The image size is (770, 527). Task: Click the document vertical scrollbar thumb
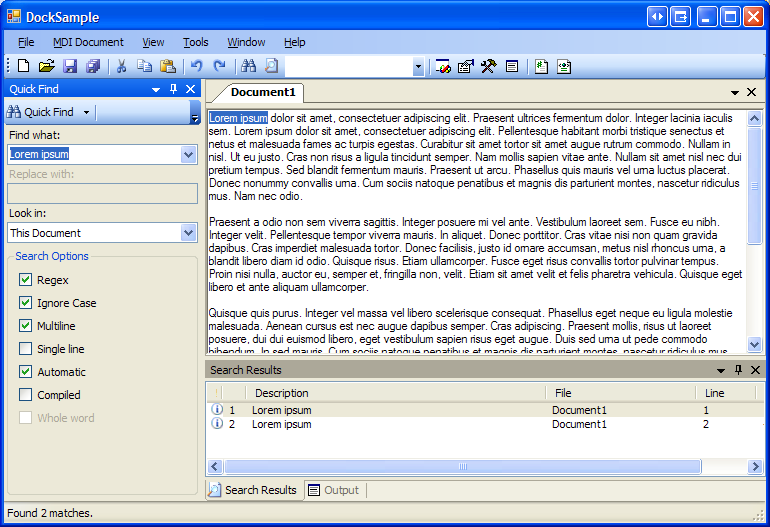pyautogui.click(x=754, y=185)
